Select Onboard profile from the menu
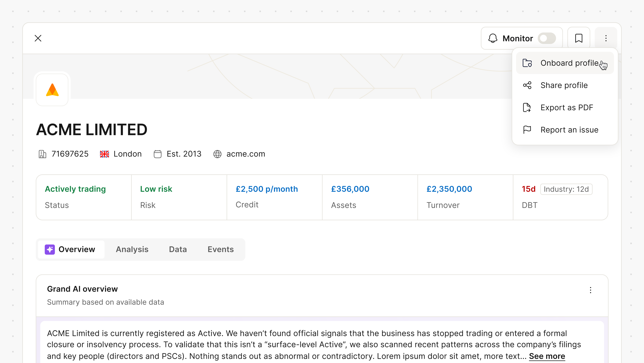 [x=565, y=63]
